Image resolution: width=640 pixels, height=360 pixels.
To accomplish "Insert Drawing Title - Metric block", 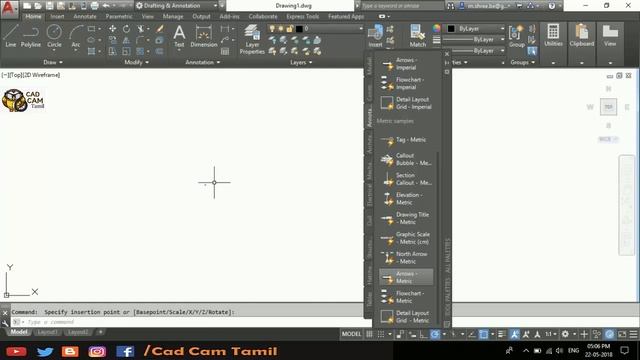I will click(x=406, y=218).
